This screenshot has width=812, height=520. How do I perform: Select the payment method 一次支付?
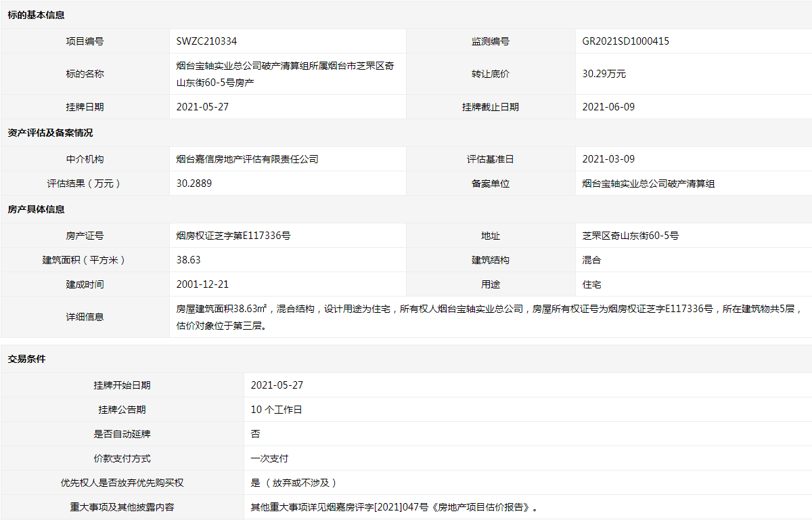point(269,458)
